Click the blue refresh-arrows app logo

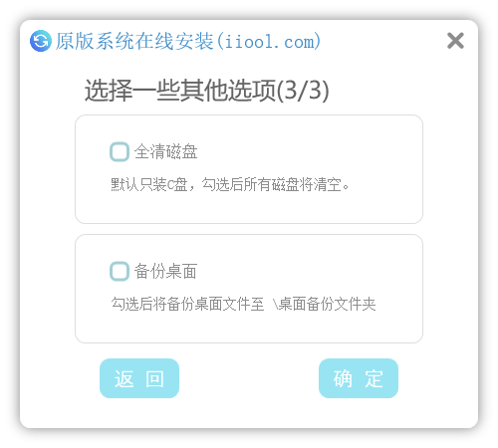pos(41,41)
